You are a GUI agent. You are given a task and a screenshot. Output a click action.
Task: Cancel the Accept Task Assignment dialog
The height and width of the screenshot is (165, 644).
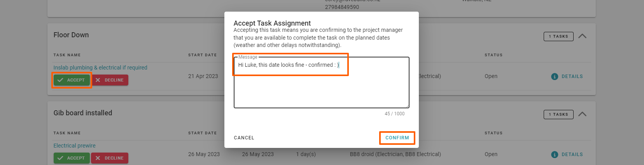244,138
